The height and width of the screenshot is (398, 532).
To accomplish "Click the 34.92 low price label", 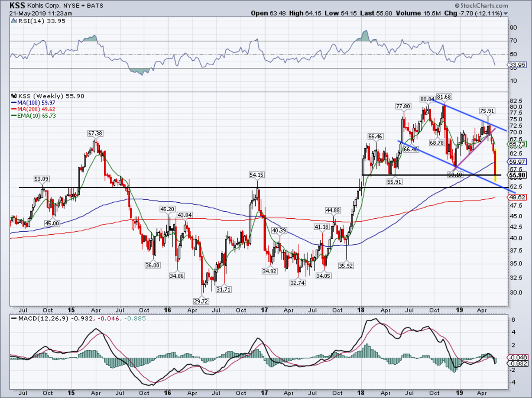I will pyautogui.click(x=270, y=271).
